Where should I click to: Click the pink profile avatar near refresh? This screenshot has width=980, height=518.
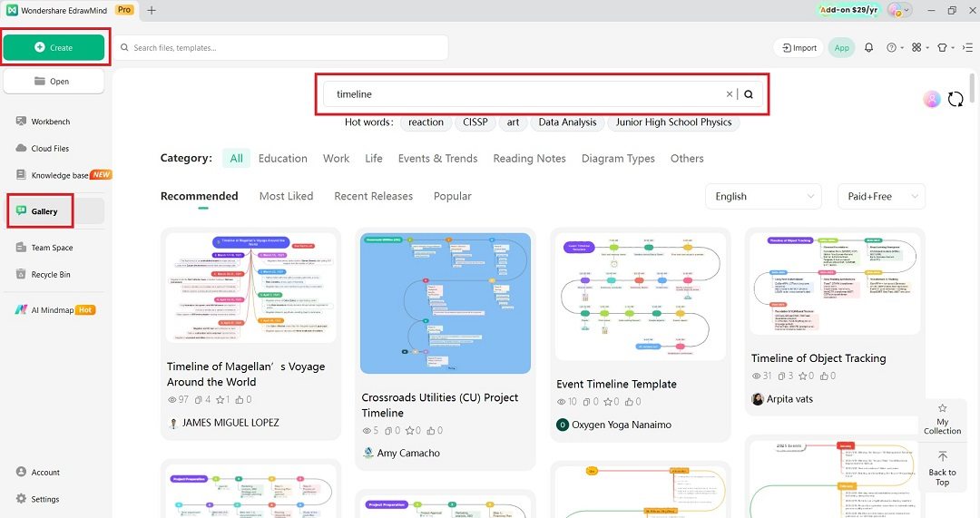(x=931, y=99)
